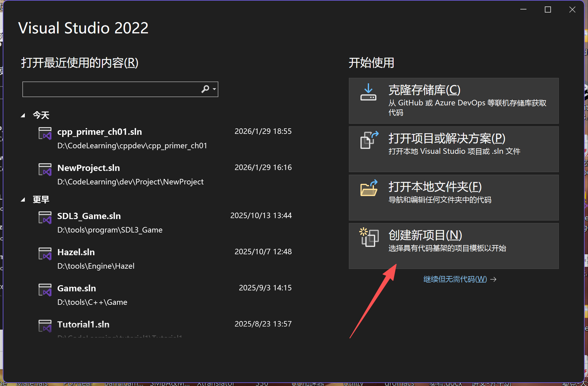Click the solution icon beside Hazel.sln
This screenshot has width=588, height=386.
pyautogui.click(x=45, y=254)
